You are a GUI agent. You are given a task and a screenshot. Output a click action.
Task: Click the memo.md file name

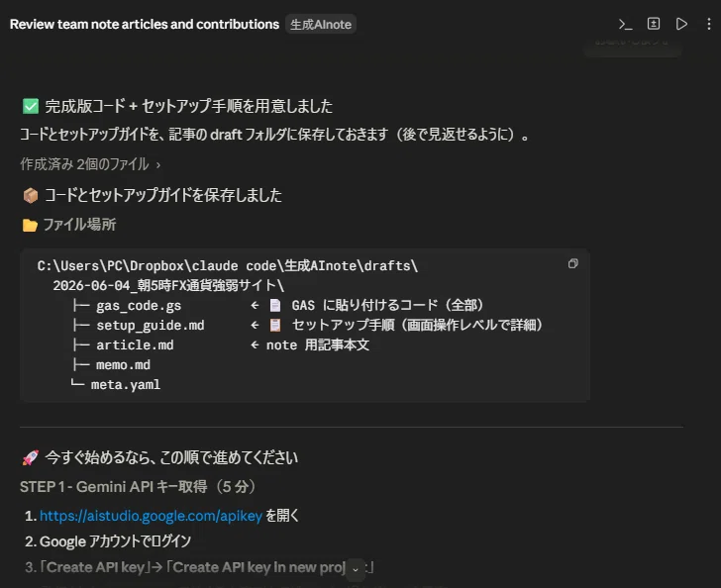(x=123, y=365)
